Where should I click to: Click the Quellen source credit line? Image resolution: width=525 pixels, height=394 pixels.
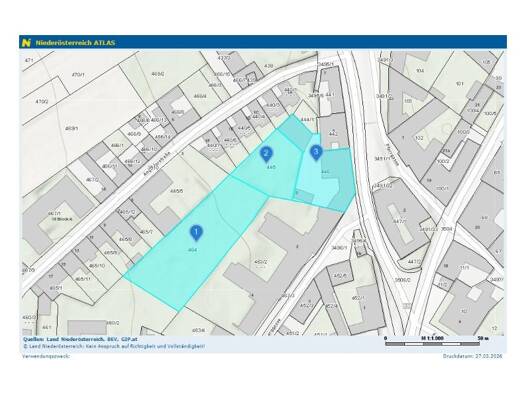coord(80,339)
